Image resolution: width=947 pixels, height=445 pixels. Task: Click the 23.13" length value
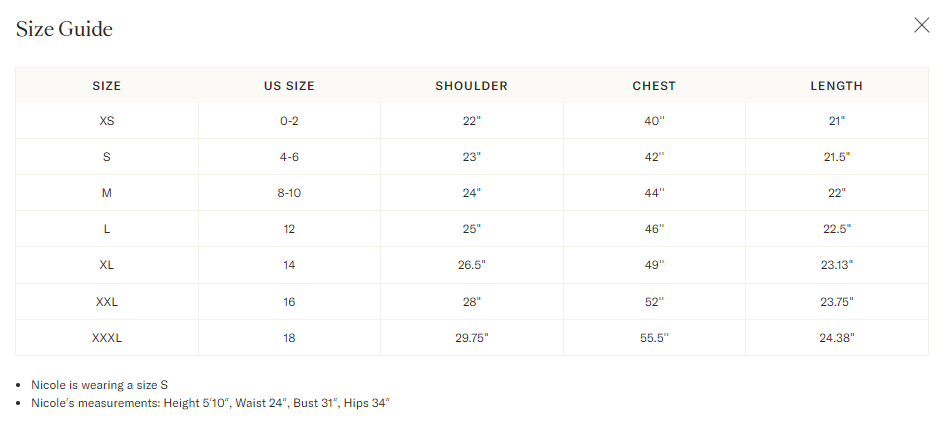[x=836, y=265]
